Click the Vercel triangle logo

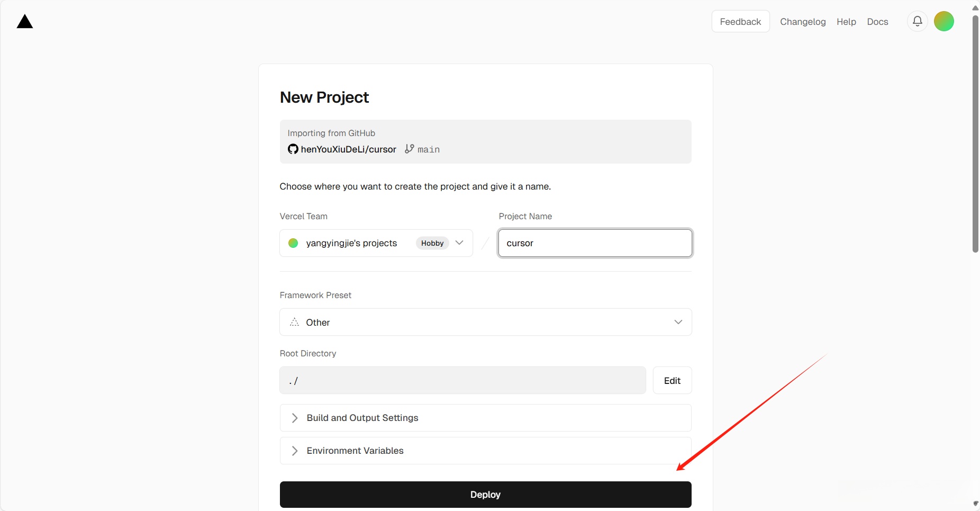coord(25,22)
